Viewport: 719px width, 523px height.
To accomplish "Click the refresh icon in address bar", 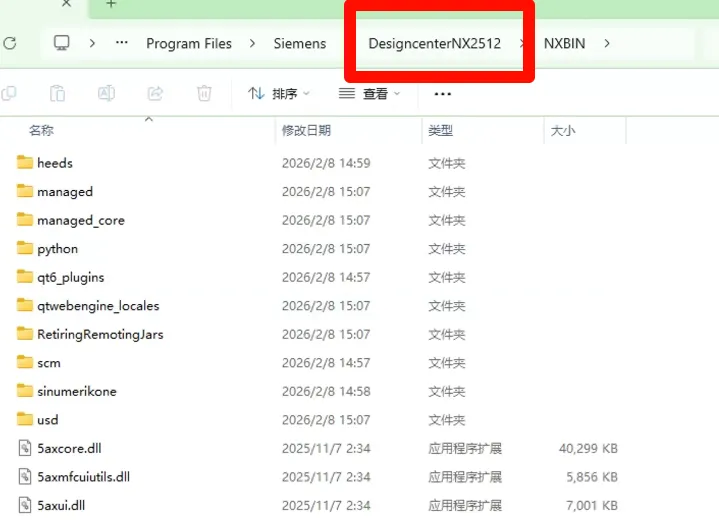I will coord(10,44).
